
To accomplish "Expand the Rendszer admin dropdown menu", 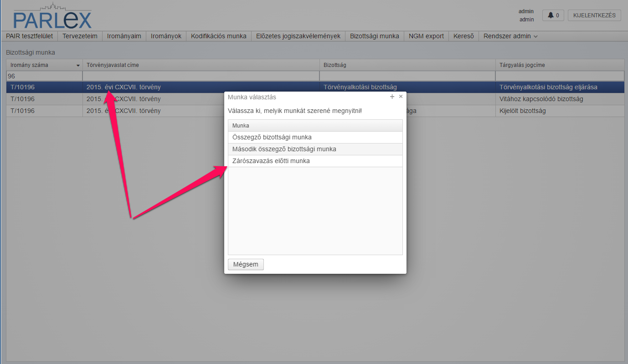I will (510, 36).
